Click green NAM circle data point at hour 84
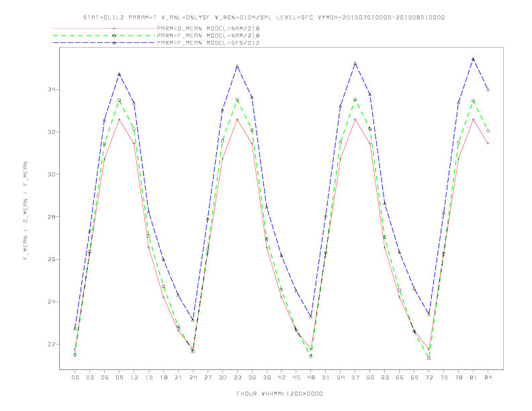Screen dimensions: 532x411 [x=488, y=130]
